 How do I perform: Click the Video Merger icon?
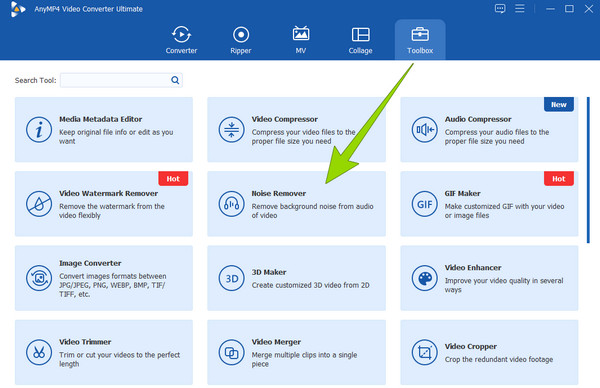232,352
